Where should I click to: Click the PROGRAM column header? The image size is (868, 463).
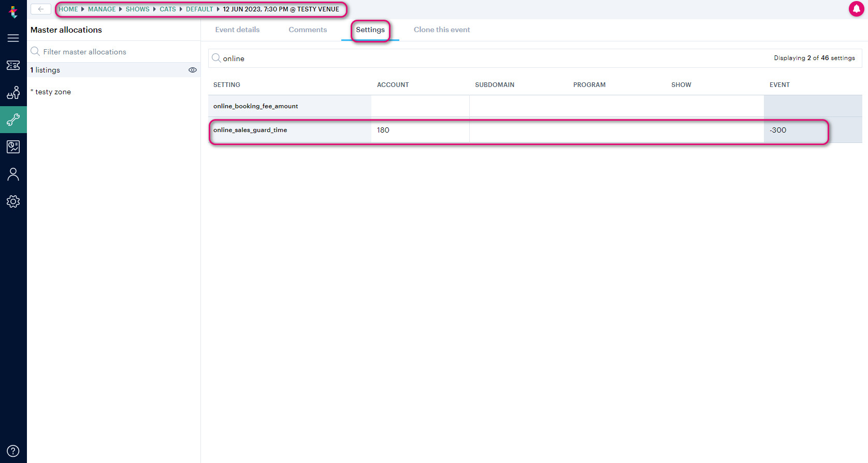589,85
